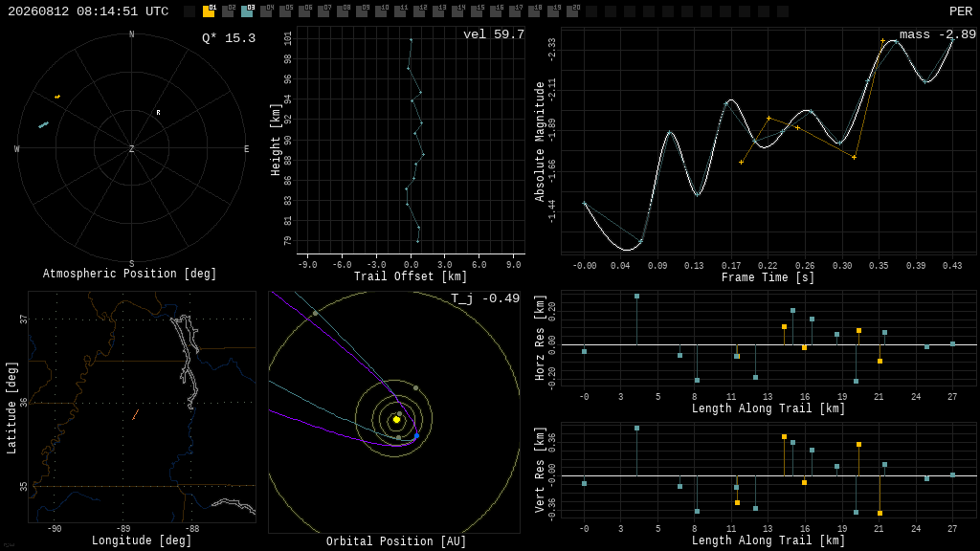980x551 pixels.
Task: Toggle station 12 in the top strip
Action: point(419,11)
